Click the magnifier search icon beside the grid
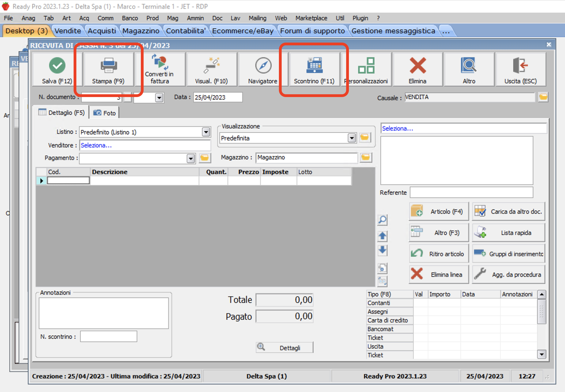Viewport: 565px width, 392px height. (x=382, y=220)
